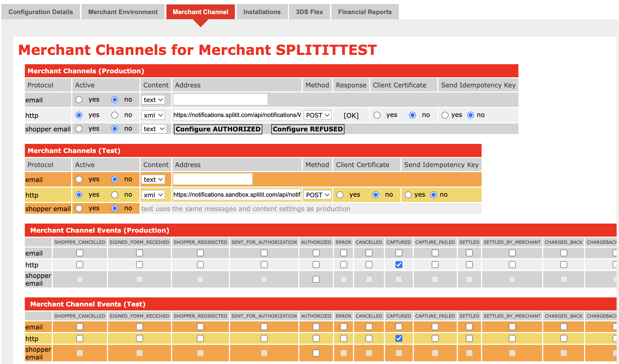Check test email CAPTURED event
Image resolution: width=619 pixels, height=364 pixels.
click(x=399, y=327)
